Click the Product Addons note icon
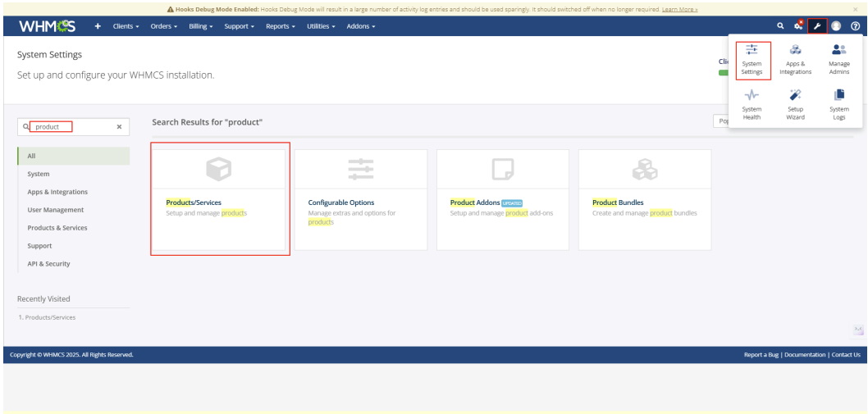Screen dimensions: 868x414 pos(503,169)
